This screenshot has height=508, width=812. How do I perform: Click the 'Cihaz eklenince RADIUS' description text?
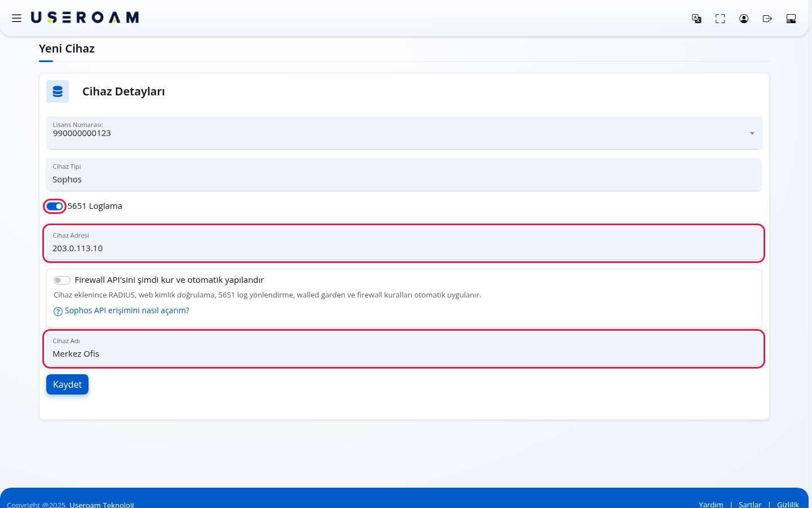click(267, 295)
